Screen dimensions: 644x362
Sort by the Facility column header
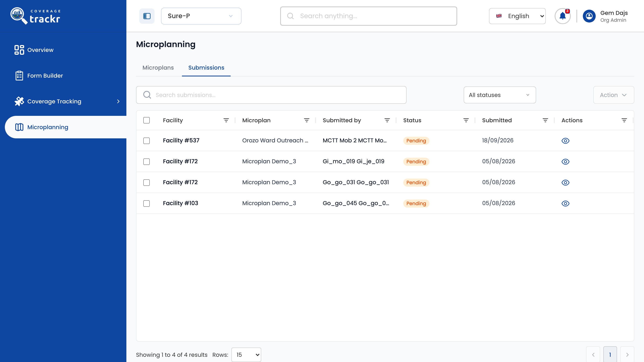pos(173,120)
